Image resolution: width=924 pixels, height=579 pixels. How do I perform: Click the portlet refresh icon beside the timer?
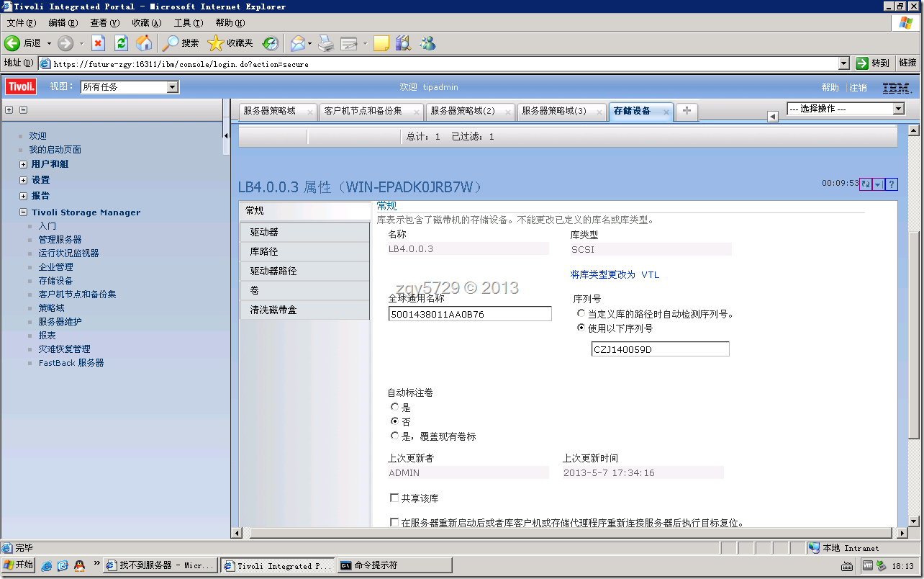(x=866, y=184)
